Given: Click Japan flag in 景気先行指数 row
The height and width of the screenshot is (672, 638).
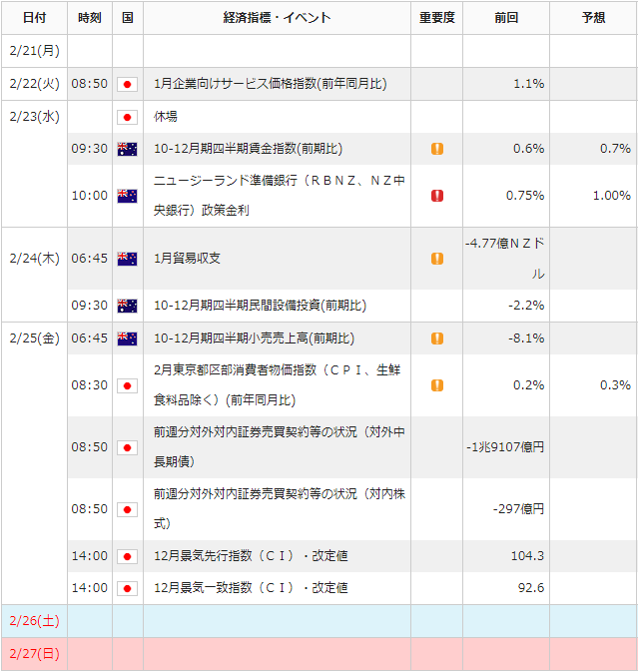Looking at the screenshot, I should [x=127, y=556].
